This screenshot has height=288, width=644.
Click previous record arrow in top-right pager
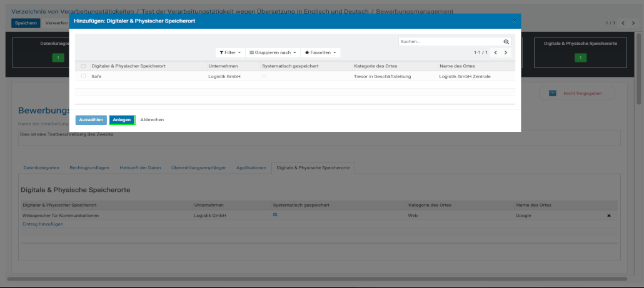[623, 23]
